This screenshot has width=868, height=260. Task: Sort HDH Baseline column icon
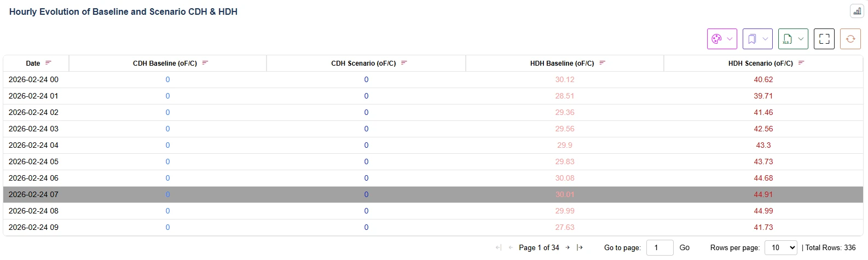[602, 63]
